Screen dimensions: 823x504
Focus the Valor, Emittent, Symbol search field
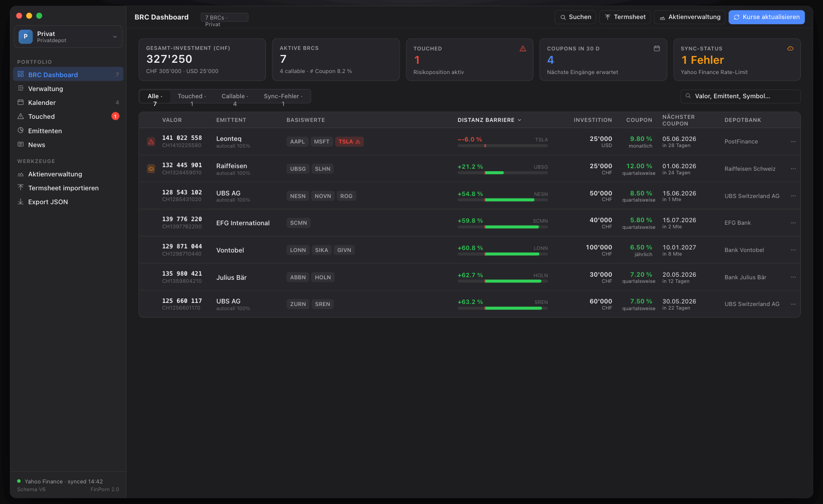(x=740, y=96)
